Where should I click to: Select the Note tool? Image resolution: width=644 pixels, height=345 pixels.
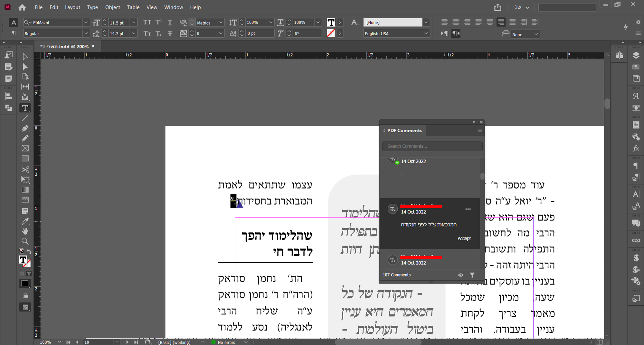25,211
